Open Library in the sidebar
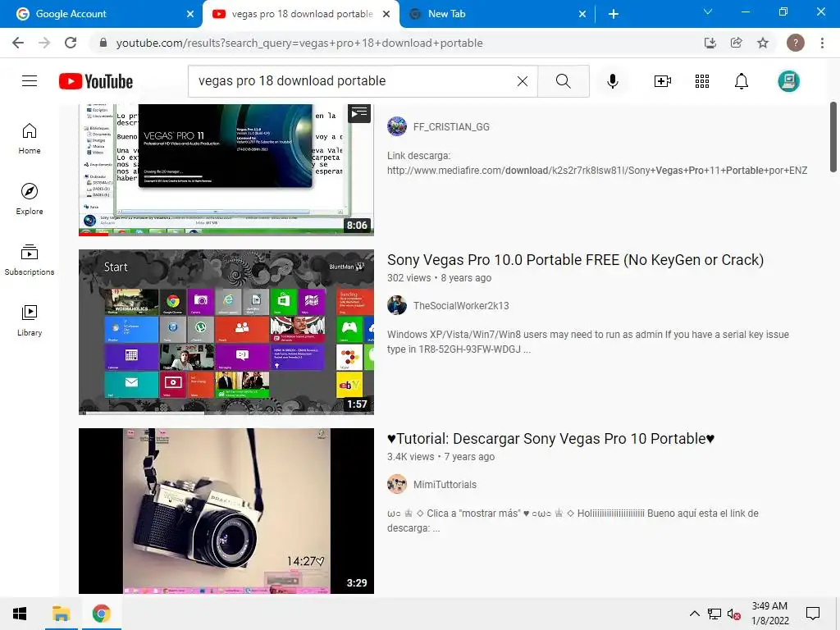 [30, 321]
